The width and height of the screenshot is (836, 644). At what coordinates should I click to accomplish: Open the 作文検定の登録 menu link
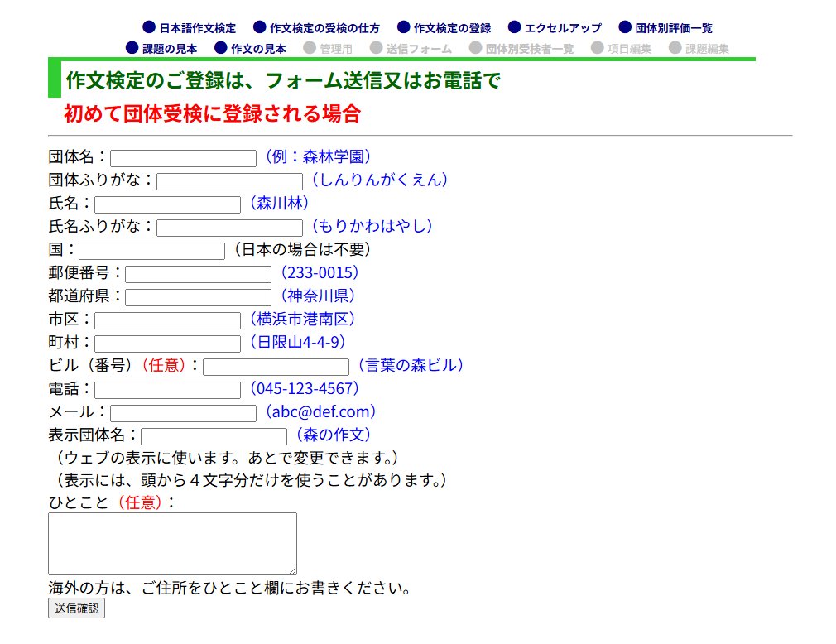[x=452, y=28]
